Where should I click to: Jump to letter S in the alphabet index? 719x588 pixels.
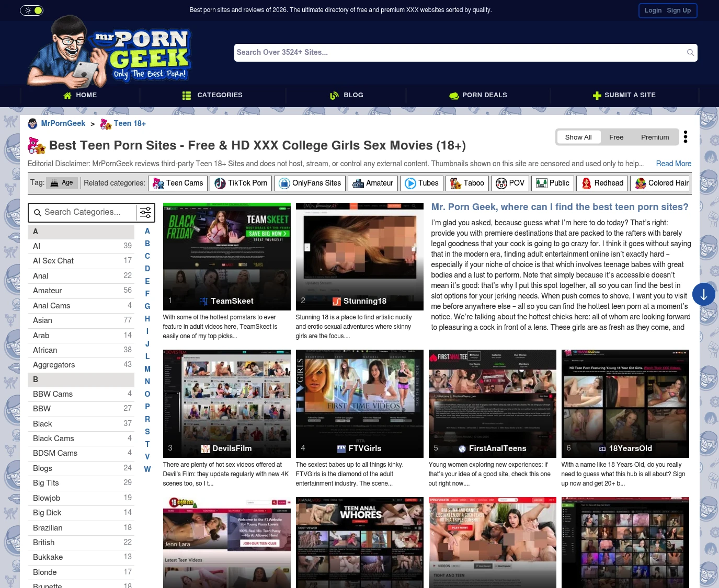coord(147,432)
